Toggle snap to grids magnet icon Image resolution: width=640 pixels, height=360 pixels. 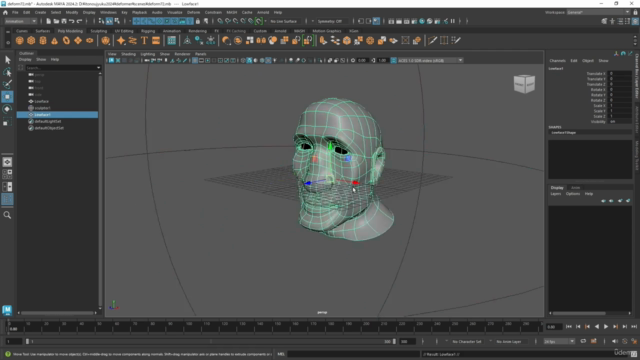pos(220,21)
